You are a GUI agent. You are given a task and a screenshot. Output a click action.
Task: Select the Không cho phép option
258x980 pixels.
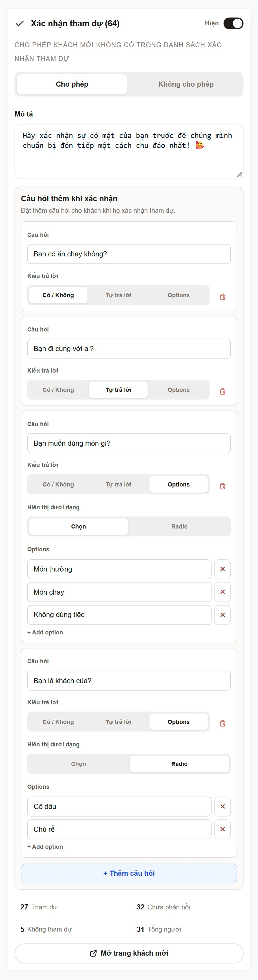(x=186, y=84)
